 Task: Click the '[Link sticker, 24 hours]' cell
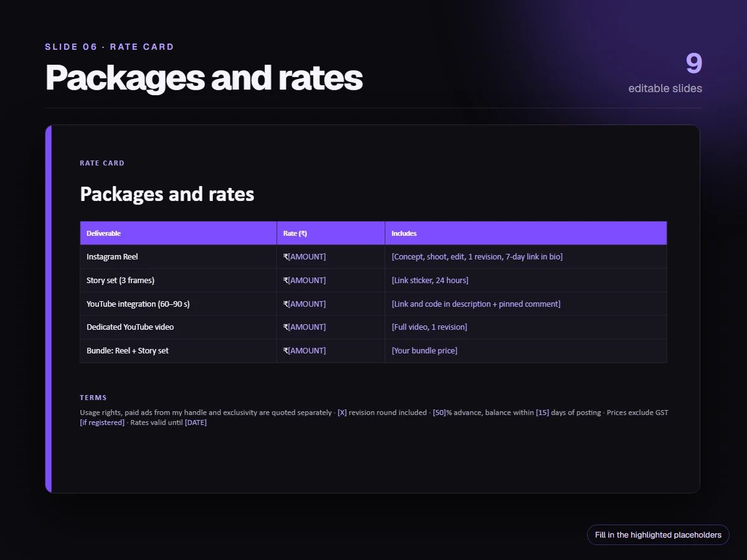(x=526, y=281)
